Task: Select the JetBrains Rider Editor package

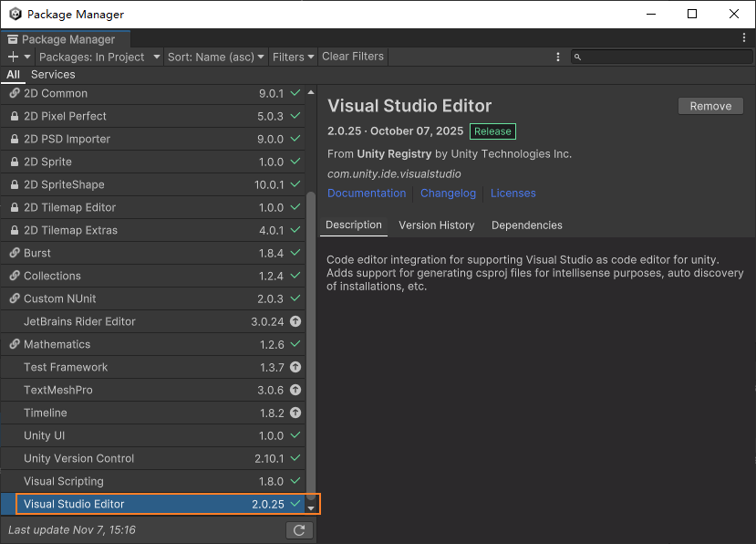Action: tap(153, 321)
